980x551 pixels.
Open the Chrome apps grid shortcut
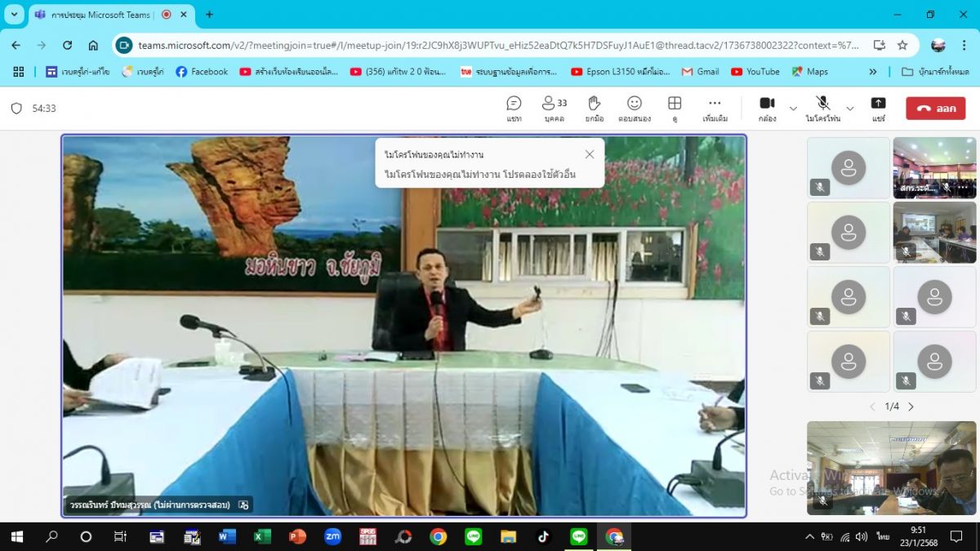19,72
